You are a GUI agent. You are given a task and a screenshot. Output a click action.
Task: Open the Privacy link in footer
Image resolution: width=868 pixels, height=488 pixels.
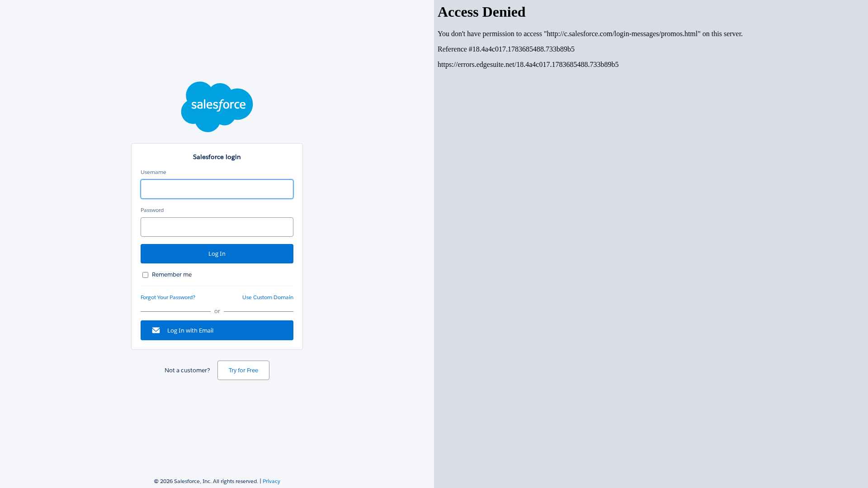click(x=271, y=481)
